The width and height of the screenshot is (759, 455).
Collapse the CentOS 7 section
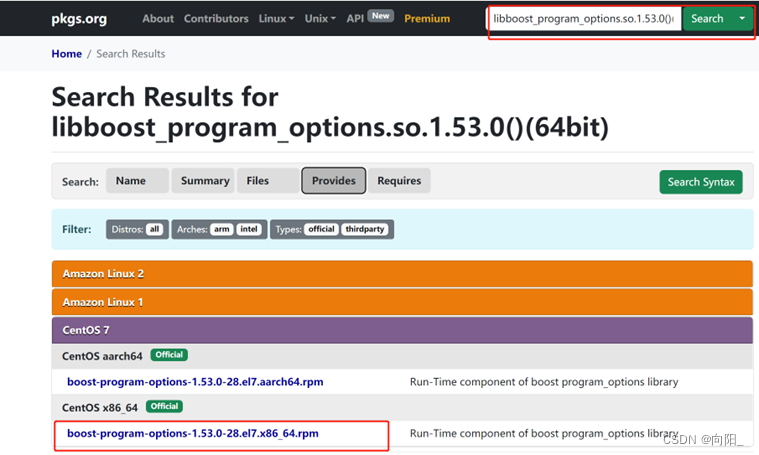(402, 330)
